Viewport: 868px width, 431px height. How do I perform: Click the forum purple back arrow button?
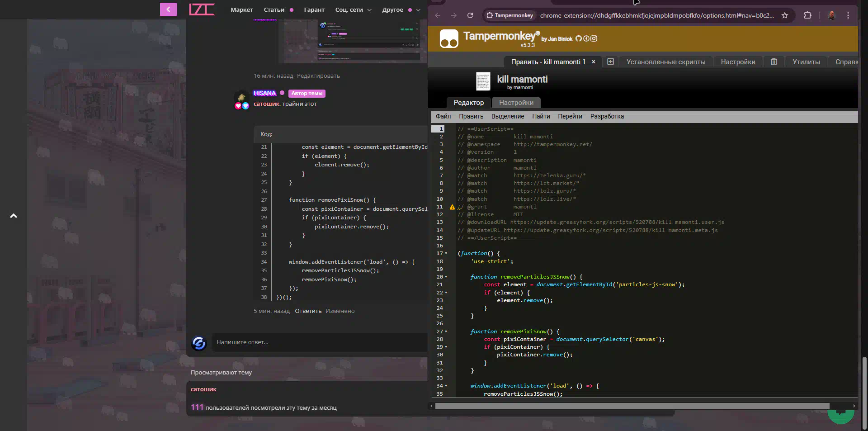click(x=168, y=9)
